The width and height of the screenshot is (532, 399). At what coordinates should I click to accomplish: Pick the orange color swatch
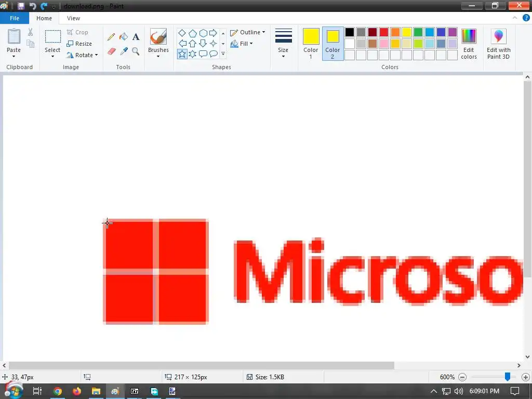click(x=395, y=32)
